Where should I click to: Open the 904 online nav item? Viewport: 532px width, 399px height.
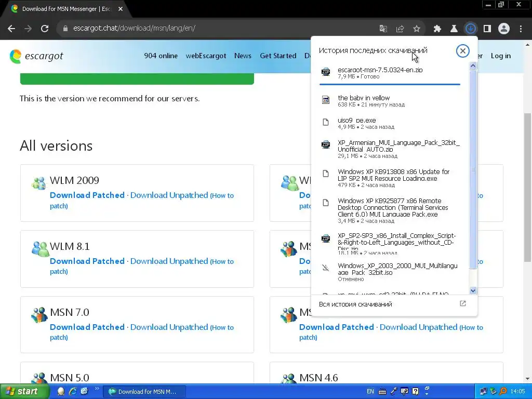click(x=161, y=56)
